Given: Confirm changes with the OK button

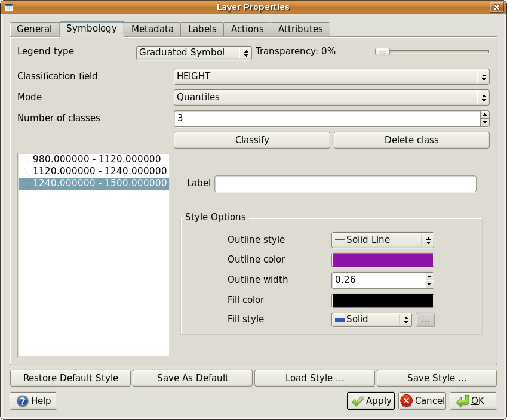Looking at the screenshot, I should 473,400.
